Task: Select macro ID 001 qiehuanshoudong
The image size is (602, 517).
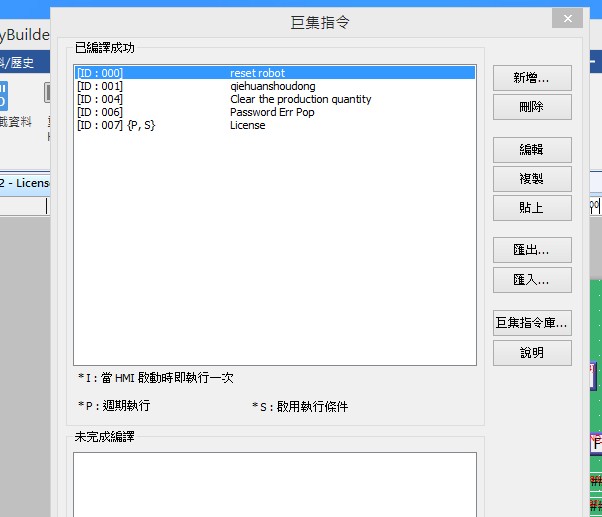Action: [x=272, y=86]
